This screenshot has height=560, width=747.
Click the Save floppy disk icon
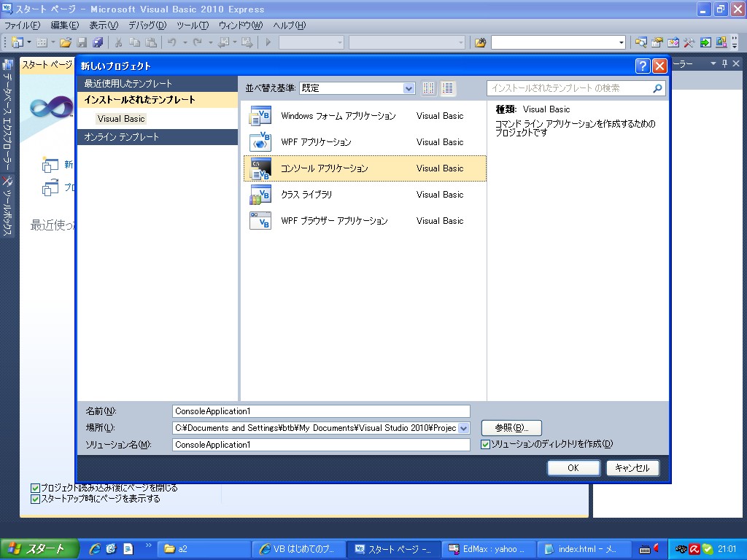[x=82, y=43]
